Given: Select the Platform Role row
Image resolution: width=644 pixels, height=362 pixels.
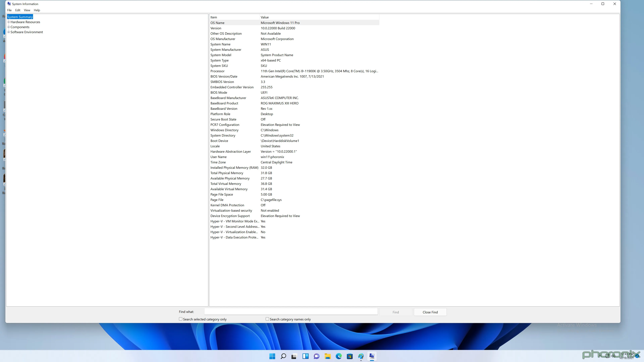Looking at the screenshot, I should pos(294,114).
